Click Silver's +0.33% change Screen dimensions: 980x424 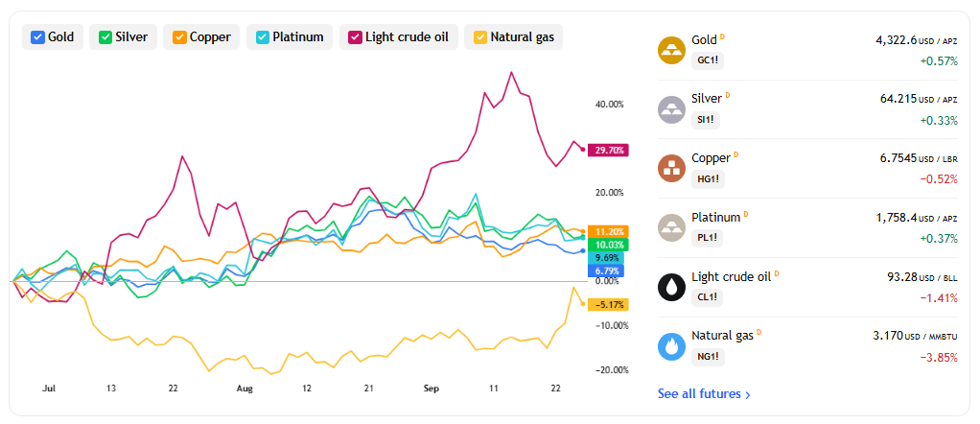[939, 120]
